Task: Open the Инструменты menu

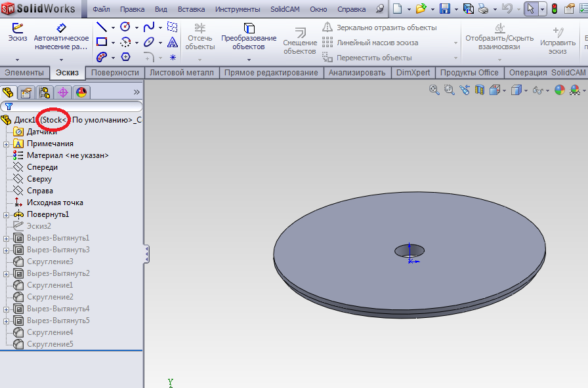Action: [237, 10]
